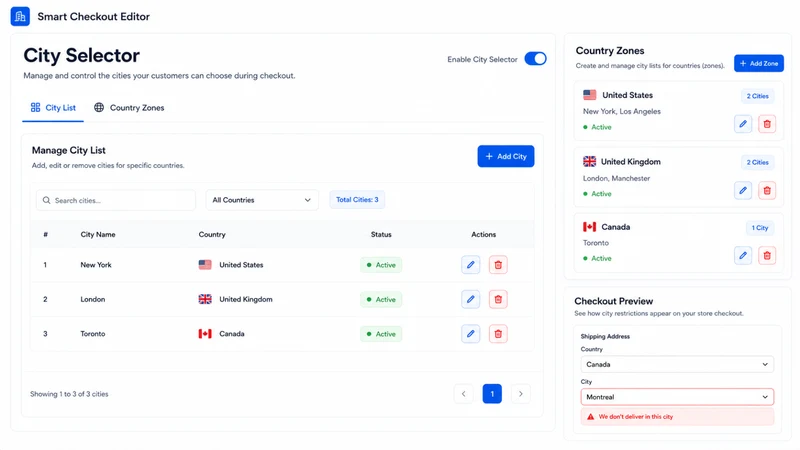Edit the London city row
800x450 pixels.
point(470,299)
